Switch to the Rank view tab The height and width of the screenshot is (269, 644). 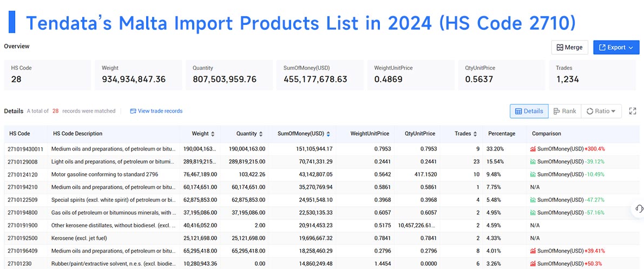[x=565, y=111]
